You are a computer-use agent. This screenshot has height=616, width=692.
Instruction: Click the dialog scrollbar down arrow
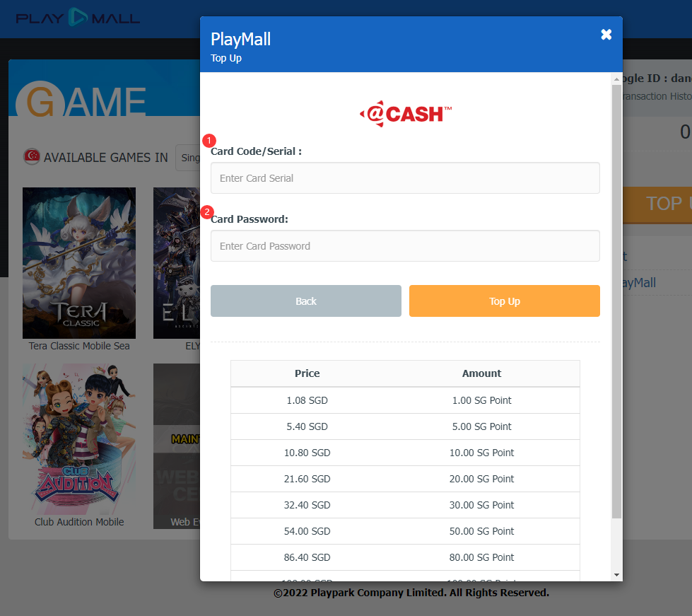click(616, 574)
